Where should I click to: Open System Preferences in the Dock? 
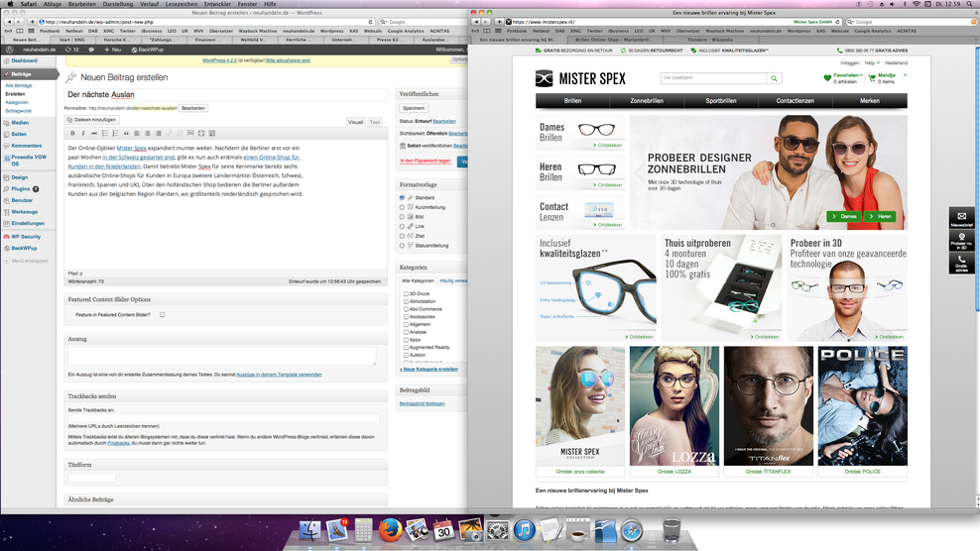coord(498,530)
